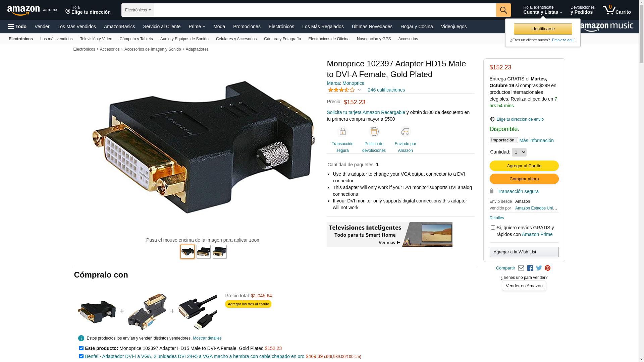Select the second product thumbnail image
644x362 pixels.
[204, 252]
